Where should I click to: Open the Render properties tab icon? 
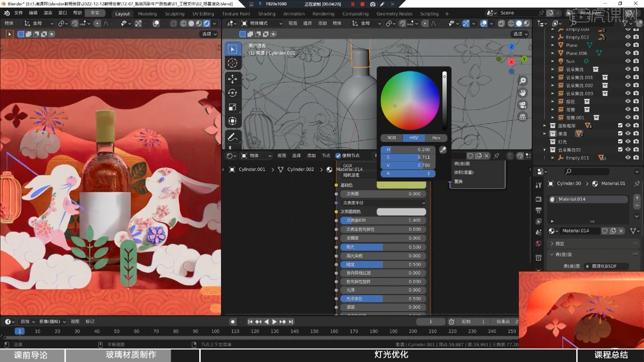538,199
